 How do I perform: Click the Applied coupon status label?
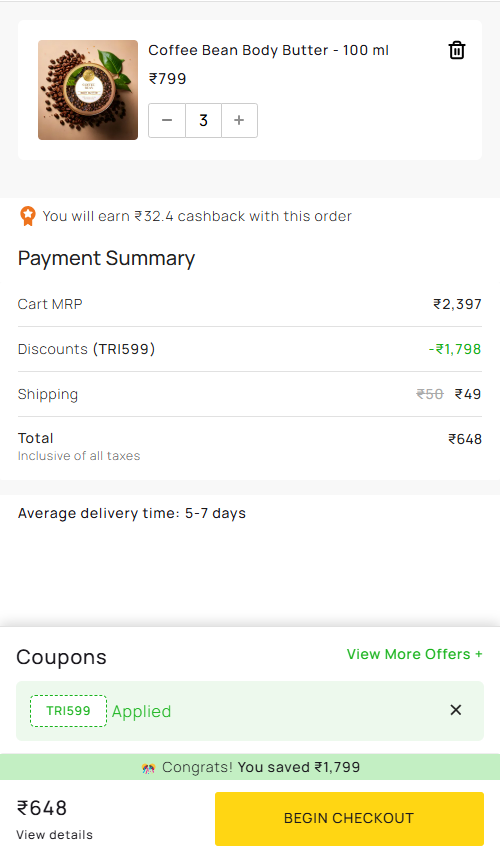141,711
